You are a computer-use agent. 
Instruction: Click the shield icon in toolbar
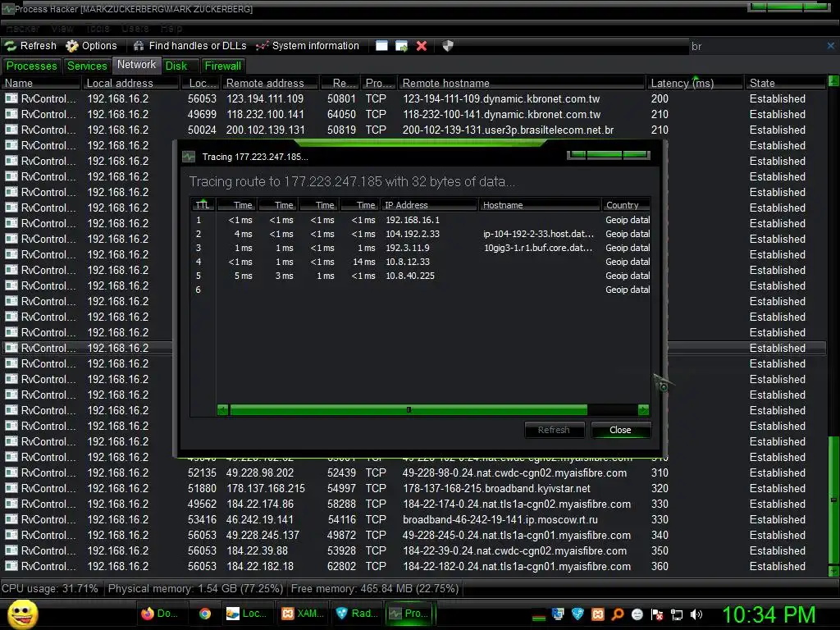[448, 46]
